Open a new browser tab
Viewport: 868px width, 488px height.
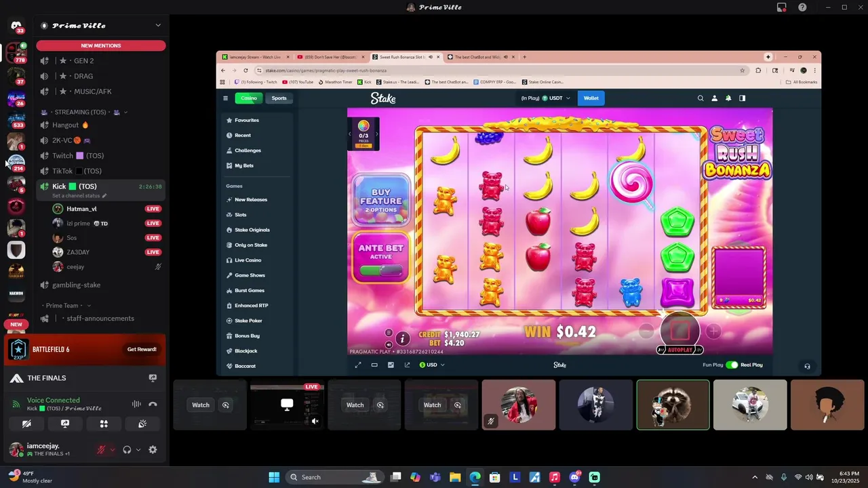click(524, 57)
